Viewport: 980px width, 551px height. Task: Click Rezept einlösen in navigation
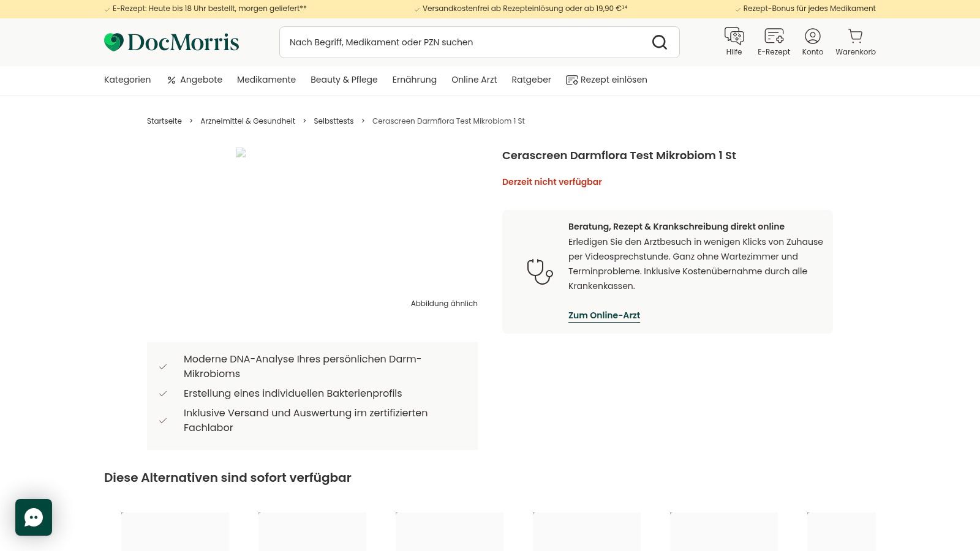[606, 80]
